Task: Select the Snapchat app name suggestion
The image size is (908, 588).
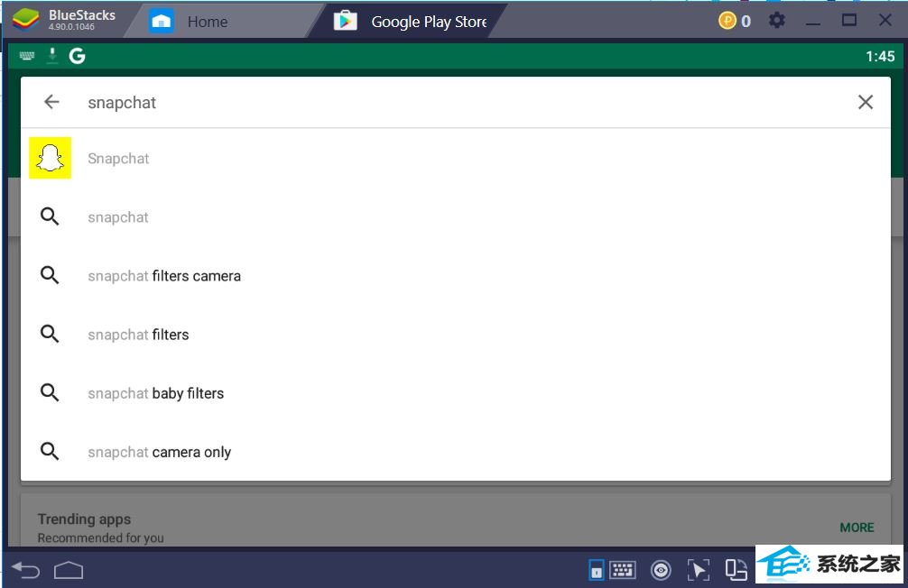Action: coord(118,159)
